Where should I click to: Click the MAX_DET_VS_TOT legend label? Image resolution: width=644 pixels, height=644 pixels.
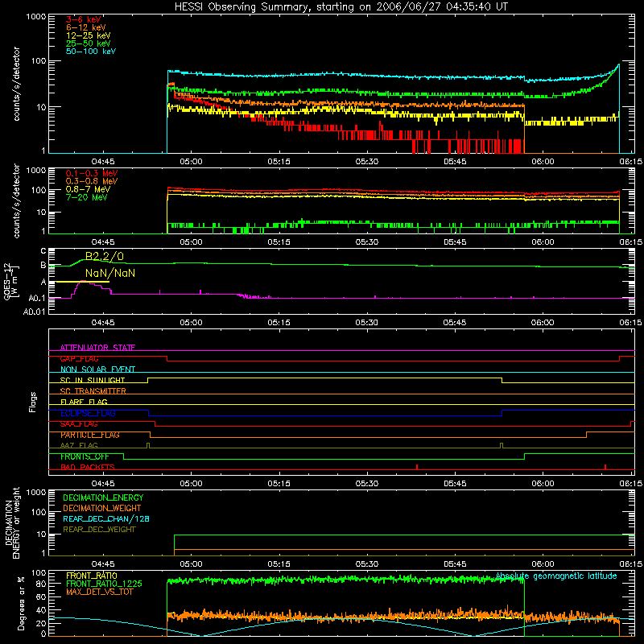99,592
